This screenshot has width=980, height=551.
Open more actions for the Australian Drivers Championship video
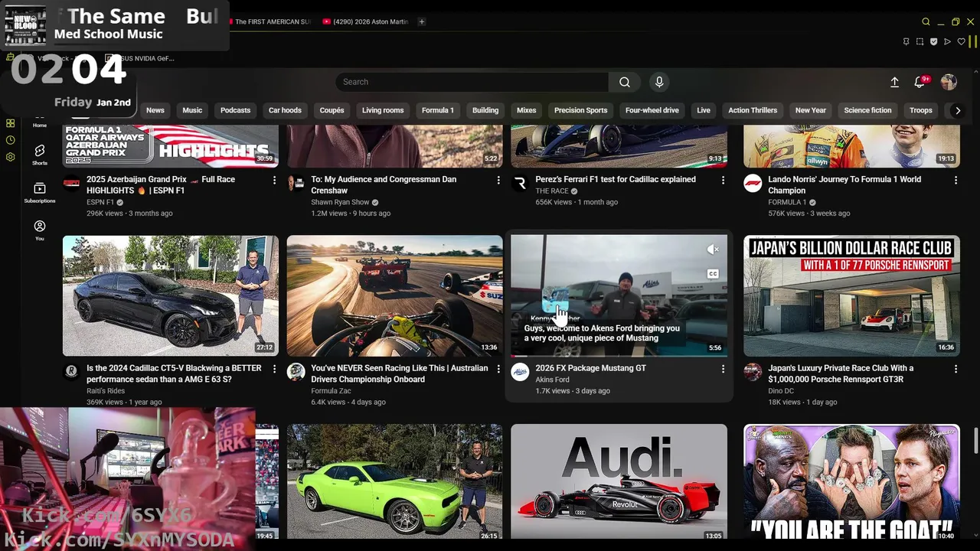pyautogui.click(x=498, y=369)
